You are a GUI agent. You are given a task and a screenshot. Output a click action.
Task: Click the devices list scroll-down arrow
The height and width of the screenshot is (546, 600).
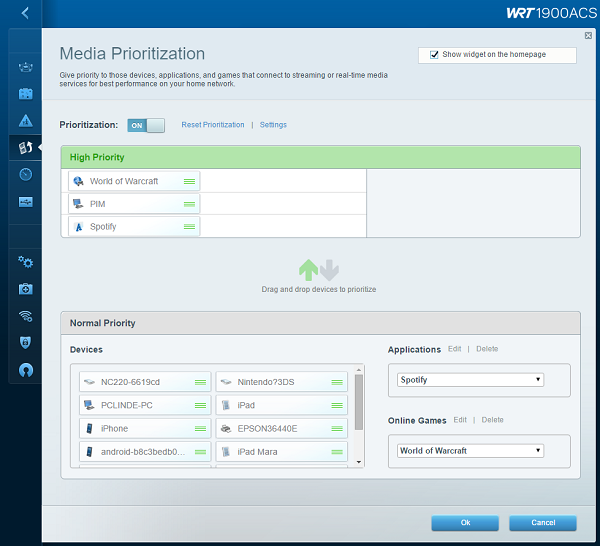point(359,462)
